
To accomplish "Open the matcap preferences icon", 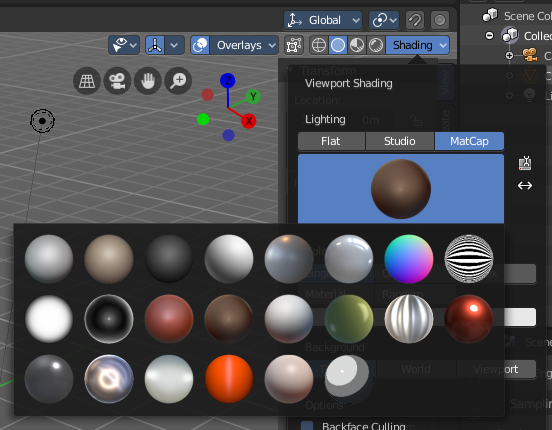I will 525,163.
